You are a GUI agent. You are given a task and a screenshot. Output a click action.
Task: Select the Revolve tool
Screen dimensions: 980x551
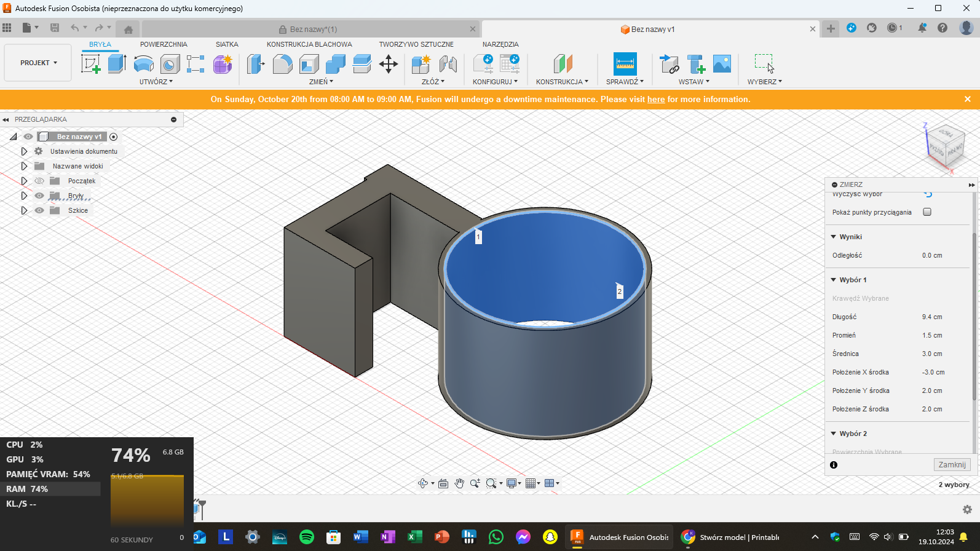(x=143, y=63)
